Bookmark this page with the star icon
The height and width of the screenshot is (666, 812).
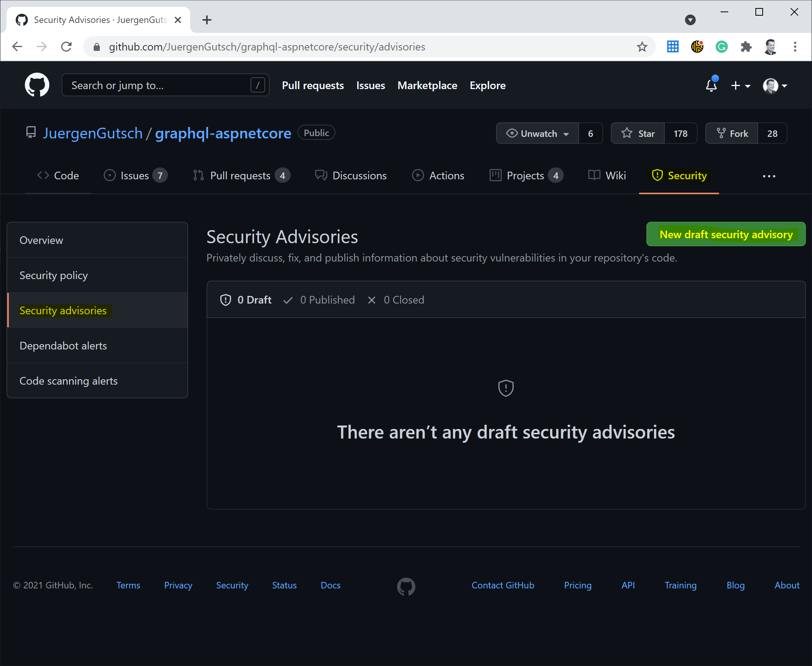[x=642, y=47]
